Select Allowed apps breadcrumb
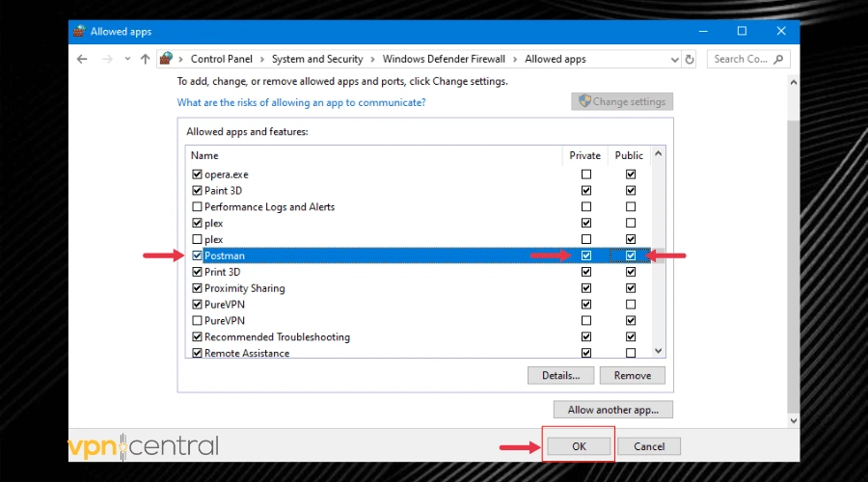The width and height of the screenshot is (868, 482). point(556,59)
